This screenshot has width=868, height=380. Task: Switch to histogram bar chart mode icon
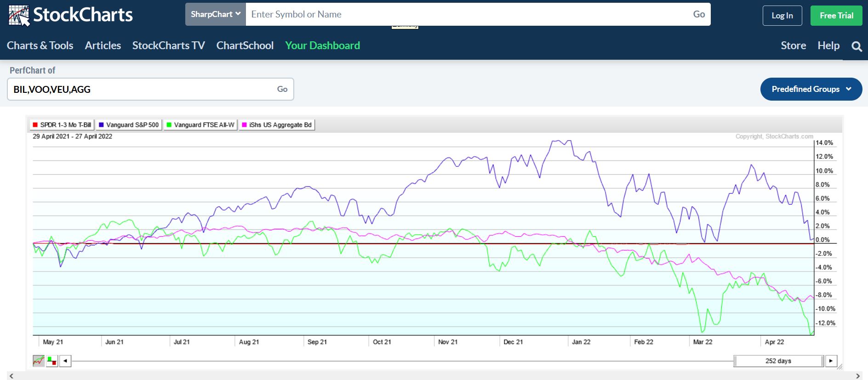52,361
